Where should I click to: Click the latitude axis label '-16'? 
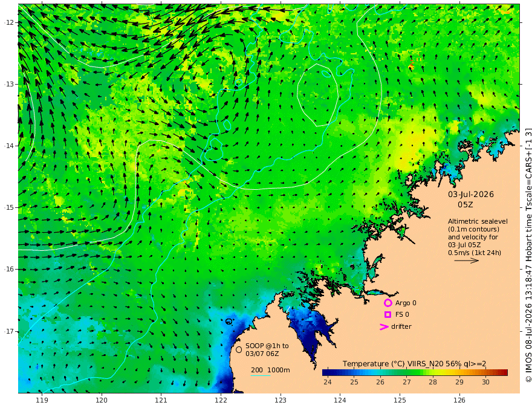9,269
